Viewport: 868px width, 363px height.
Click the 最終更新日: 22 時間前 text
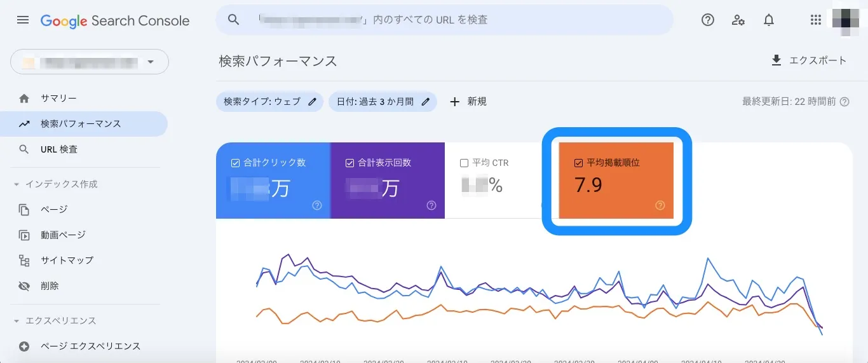[789, 102]
